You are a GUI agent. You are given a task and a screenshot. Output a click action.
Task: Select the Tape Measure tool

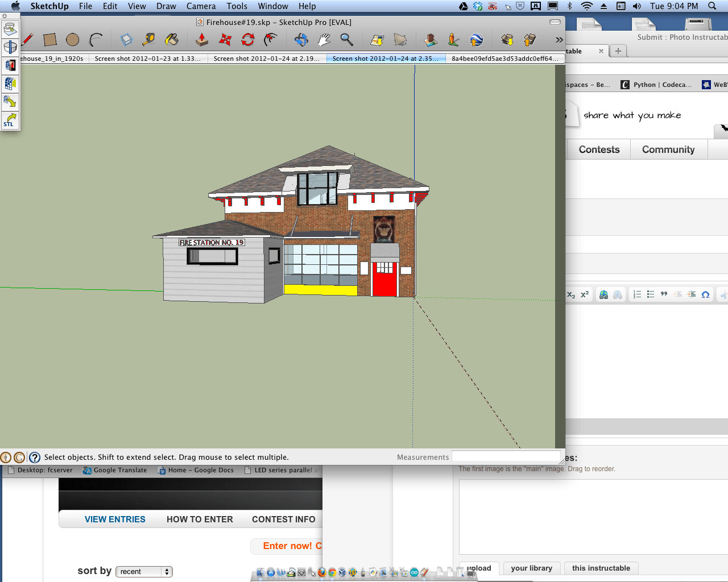[x=148, y=40]
